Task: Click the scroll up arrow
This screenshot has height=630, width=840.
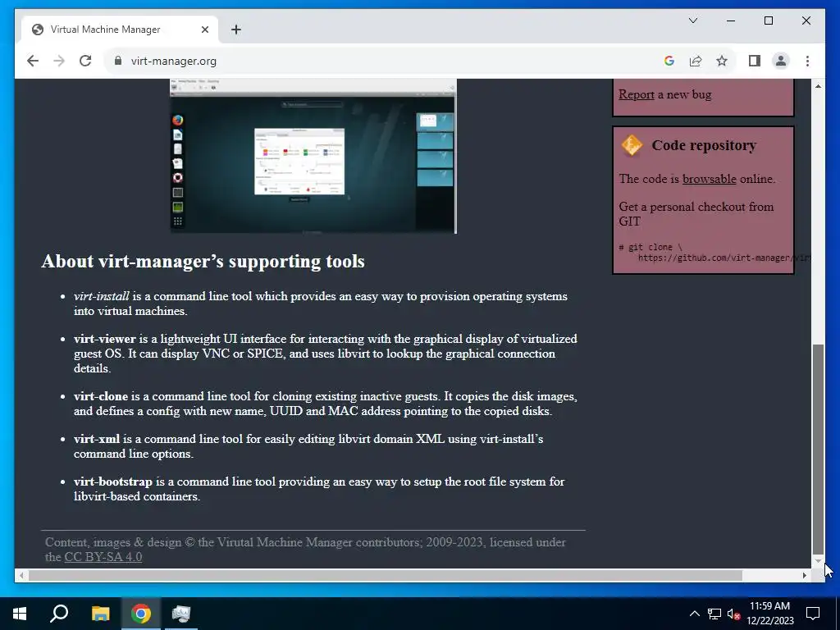Action: [818, 85]
